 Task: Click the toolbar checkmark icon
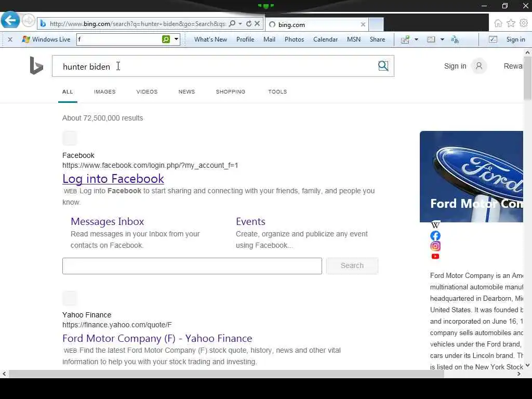(493, 39)
